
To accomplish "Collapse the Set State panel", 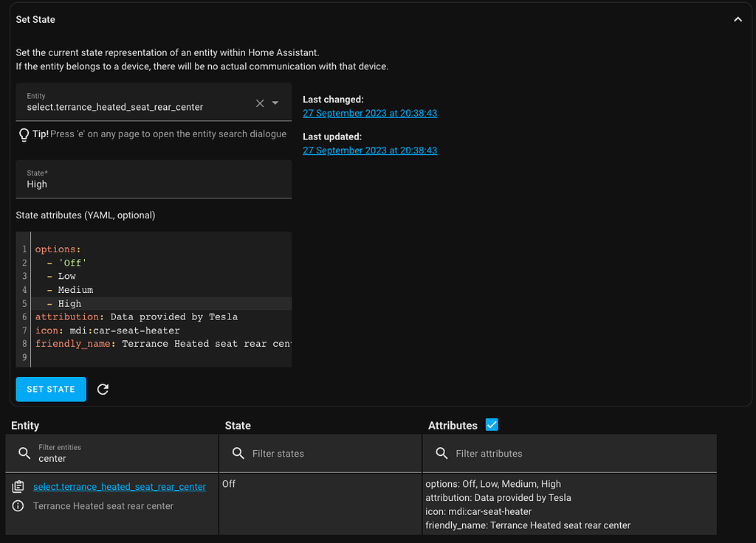I will tap(738, 20).
